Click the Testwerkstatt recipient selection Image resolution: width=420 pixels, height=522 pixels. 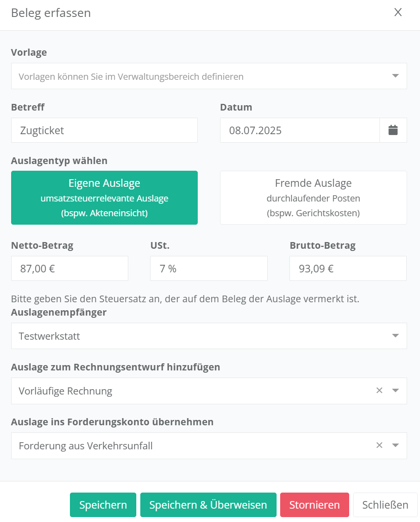coord(196,336)
